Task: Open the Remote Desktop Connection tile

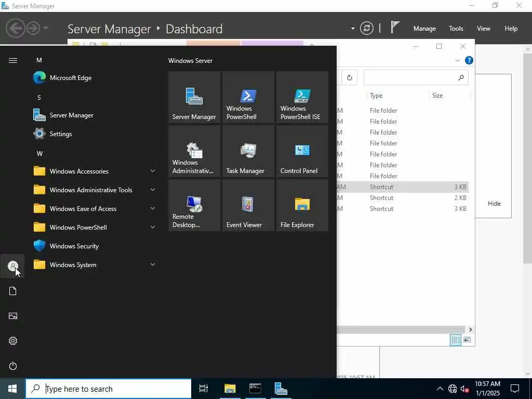Action: (x=194, y=205)
